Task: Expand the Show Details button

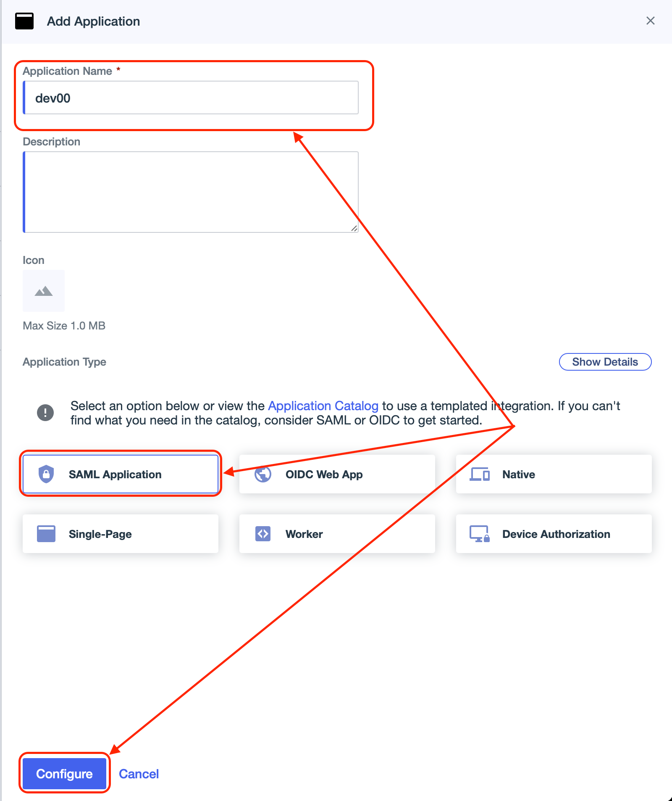Action: pyautogui.click(x=605, y=362)
